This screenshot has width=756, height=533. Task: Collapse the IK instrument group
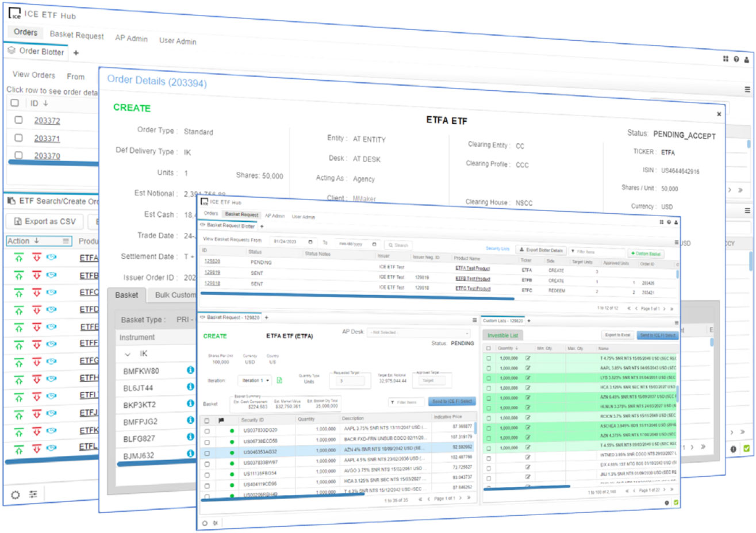click(x=128, y=354)
